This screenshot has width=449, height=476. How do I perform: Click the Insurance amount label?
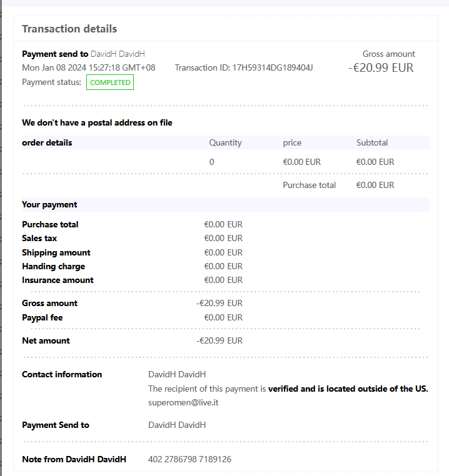click(x=58, y=280)
